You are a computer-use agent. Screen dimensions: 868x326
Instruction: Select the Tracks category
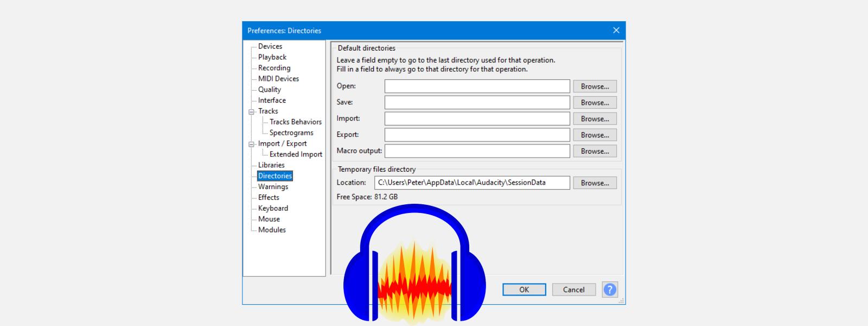(268, 111)
